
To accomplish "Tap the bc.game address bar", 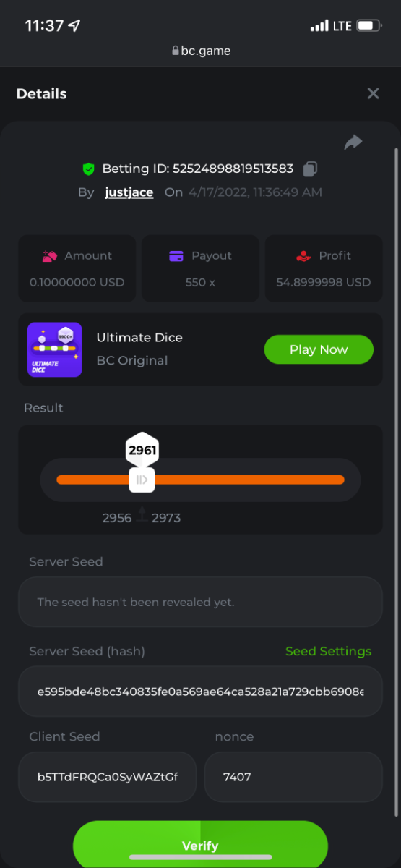I will click(201, 51).
